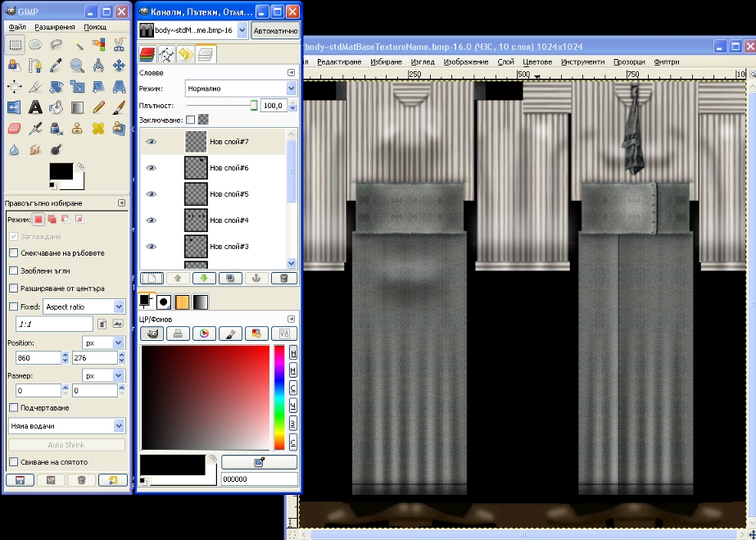Open the Филтри menu in image window
Viewport: 756px width, 540px height.
(667, 61)
